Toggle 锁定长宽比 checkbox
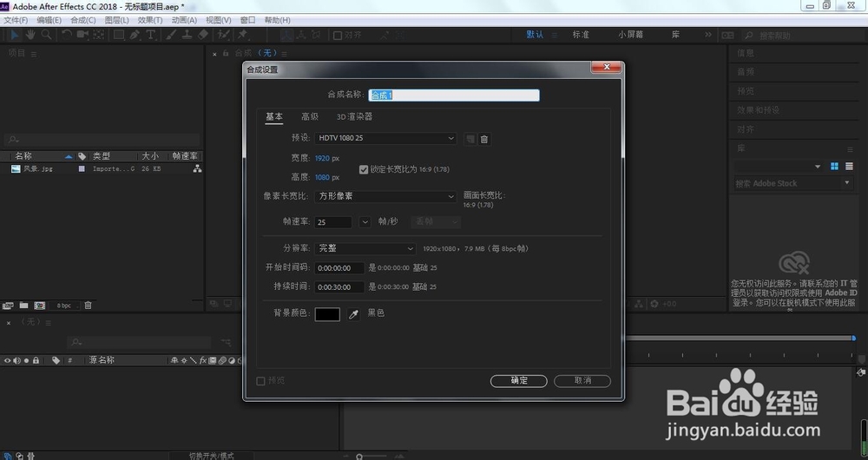This screenshot has height=460, width=868. click(364, 169)
